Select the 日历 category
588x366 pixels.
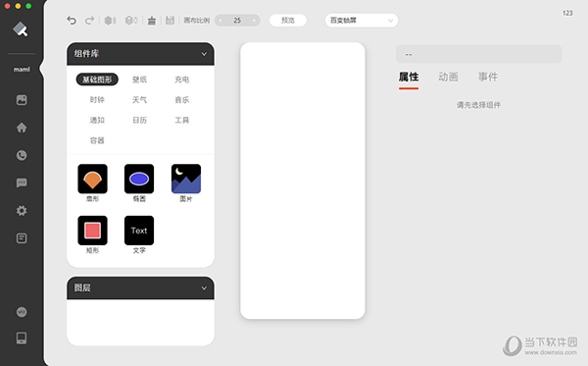pyautogui.click(x=139, y=120)
